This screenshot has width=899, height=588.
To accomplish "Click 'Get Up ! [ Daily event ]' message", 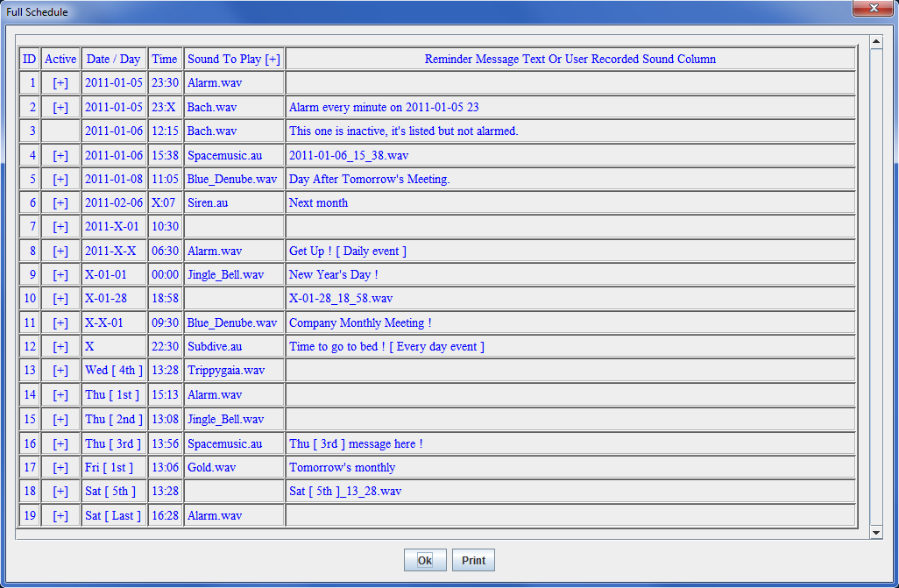I will [348, 251].
